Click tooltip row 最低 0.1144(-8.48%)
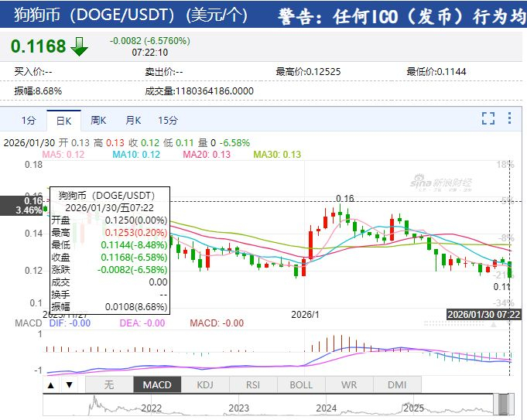Screen dimensions: 527x420 coord(109,245)
